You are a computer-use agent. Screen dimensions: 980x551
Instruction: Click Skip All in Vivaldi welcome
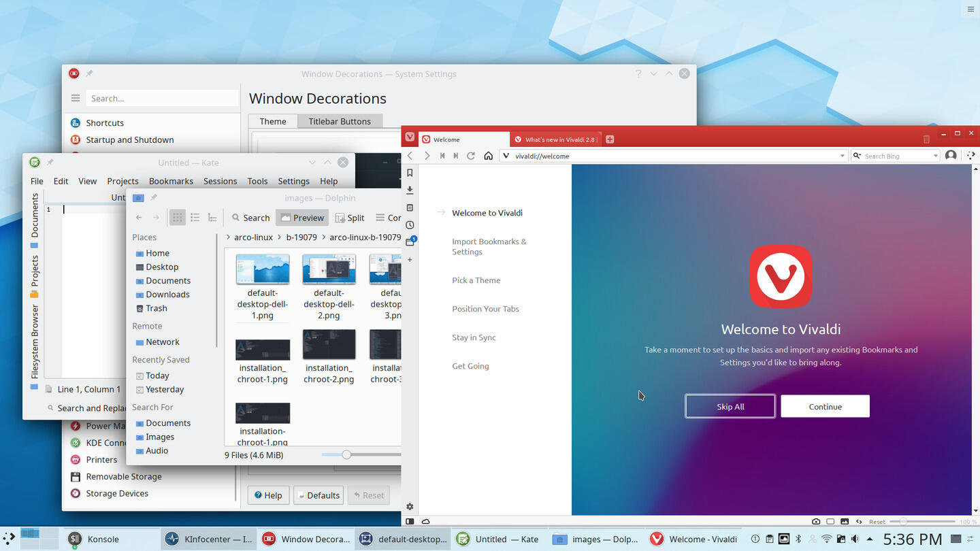coord(730,406)
